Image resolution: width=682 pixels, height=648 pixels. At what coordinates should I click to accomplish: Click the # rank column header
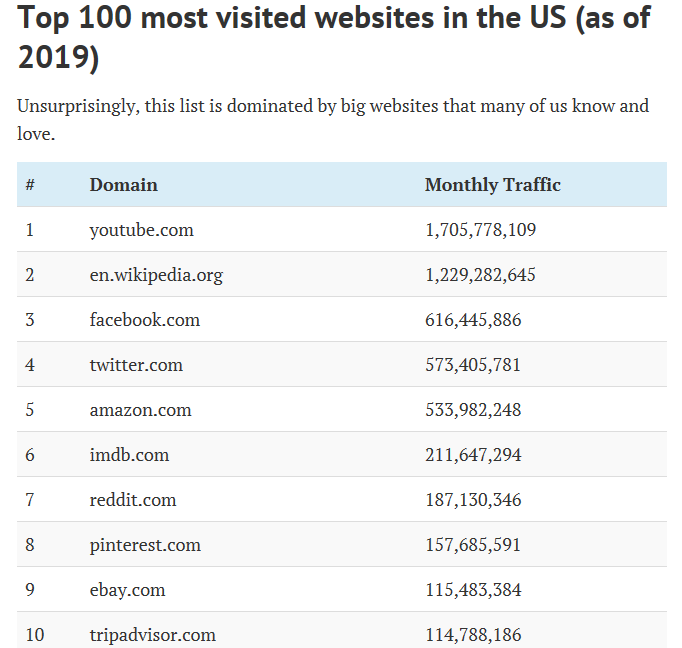[x=30, y=185]
